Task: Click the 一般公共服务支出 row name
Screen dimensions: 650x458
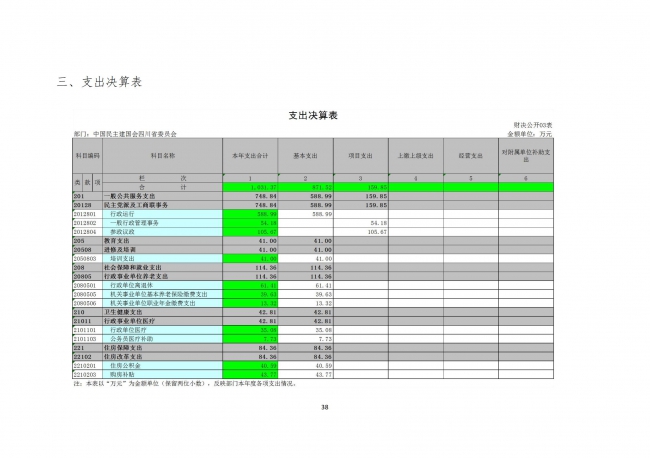Action: click(x=120, y=196)
